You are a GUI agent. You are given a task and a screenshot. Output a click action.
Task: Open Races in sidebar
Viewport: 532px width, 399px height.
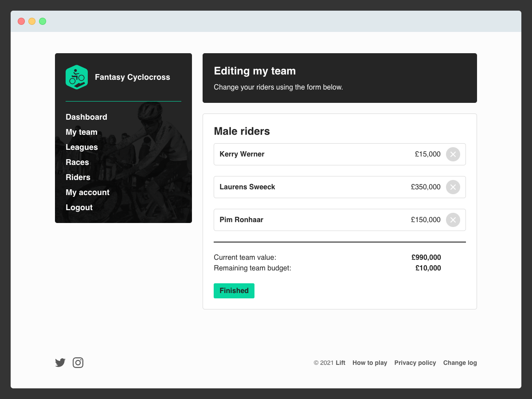pyautogui.click(x=78, y=162)
